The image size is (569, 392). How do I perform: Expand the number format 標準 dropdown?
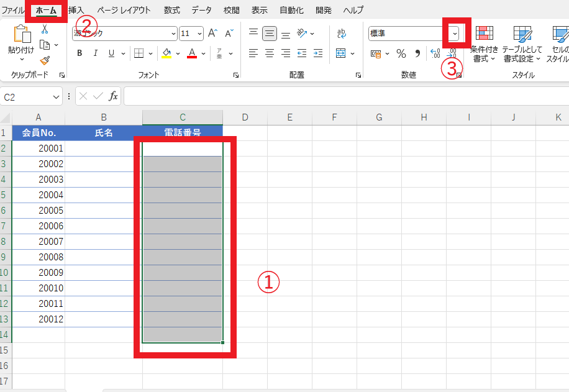pyautogui.click(x=455, y=34)
